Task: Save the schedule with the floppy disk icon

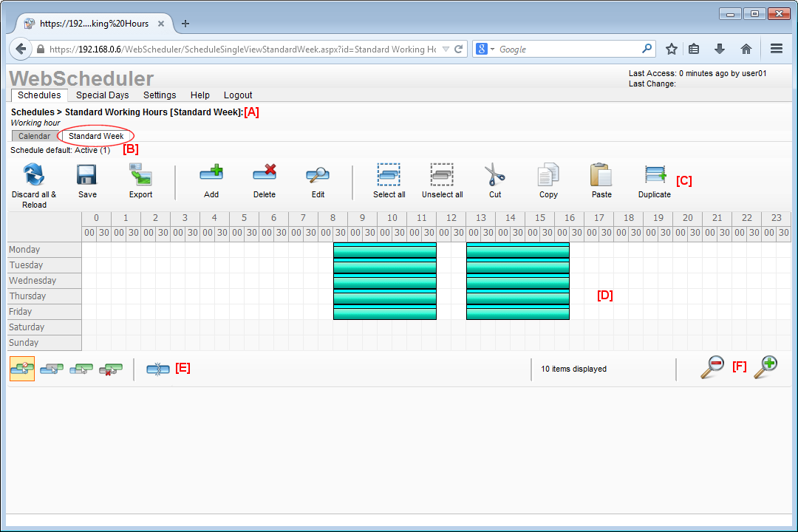Action: [x=87, y=175]
